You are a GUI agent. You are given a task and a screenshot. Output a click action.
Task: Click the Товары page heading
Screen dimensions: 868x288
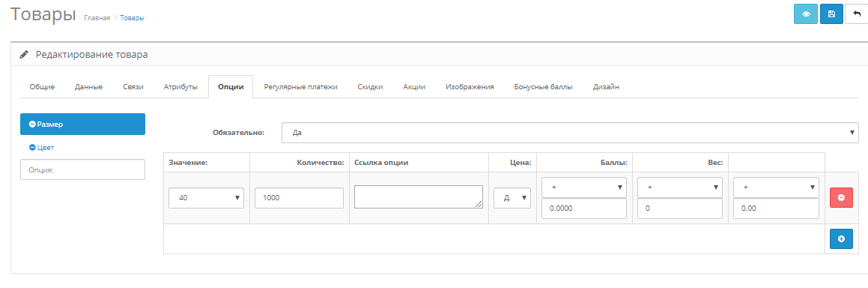(43, 14)
